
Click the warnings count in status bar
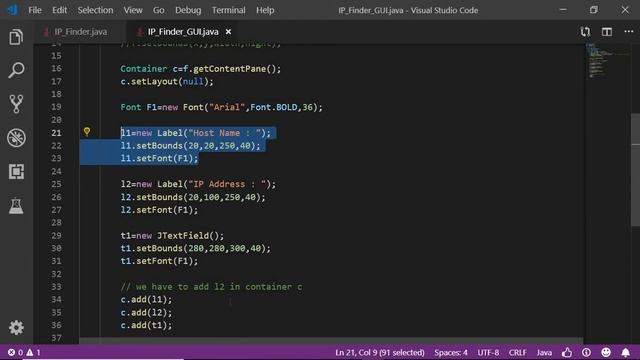[x=34, y=352]
